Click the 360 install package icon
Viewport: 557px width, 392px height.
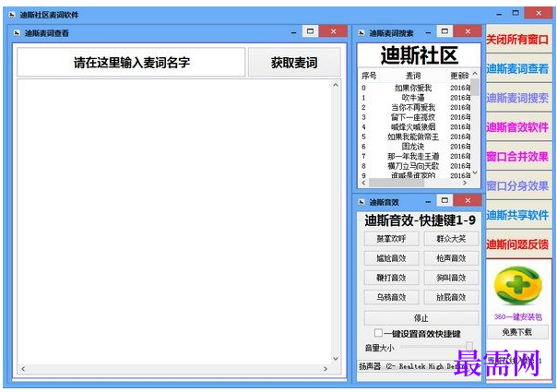[517, 286]
